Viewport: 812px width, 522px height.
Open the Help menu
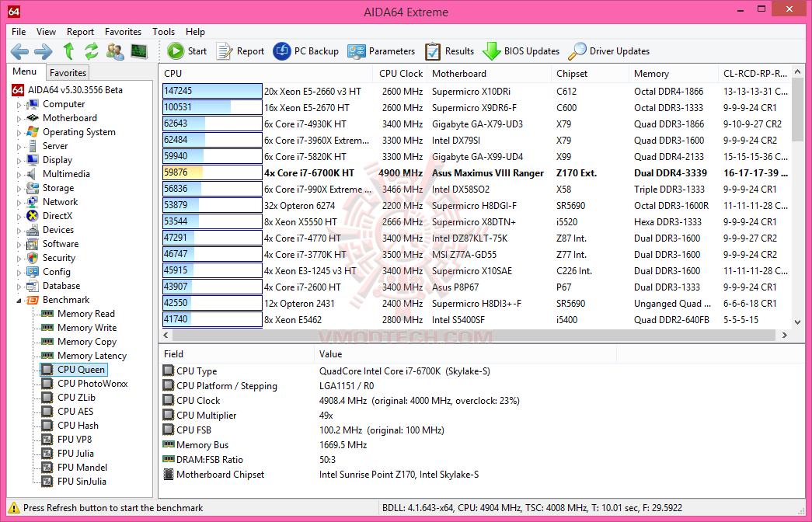(195, 32)
